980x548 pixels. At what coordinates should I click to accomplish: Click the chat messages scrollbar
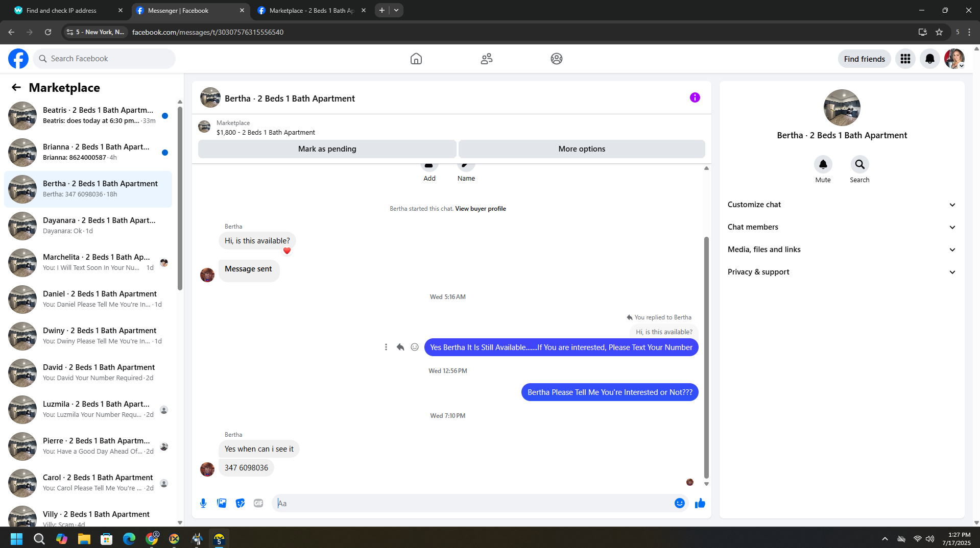pos(706,357)
